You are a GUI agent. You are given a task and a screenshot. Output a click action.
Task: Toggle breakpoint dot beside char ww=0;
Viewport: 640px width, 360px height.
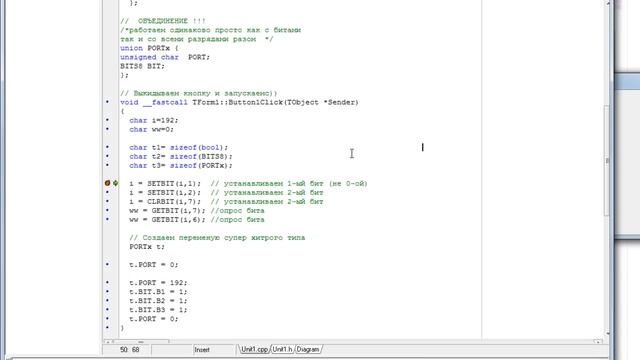(x=107, y=129)
